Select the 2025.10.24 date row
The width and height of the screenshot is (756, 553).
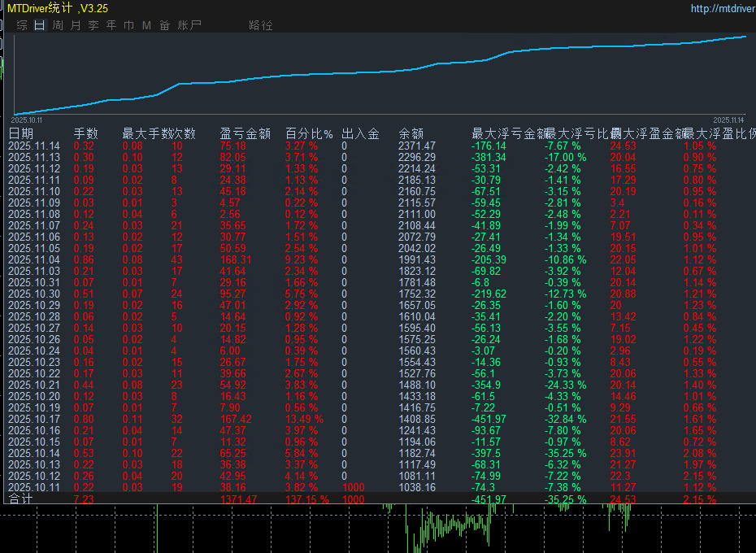[34, 351]
